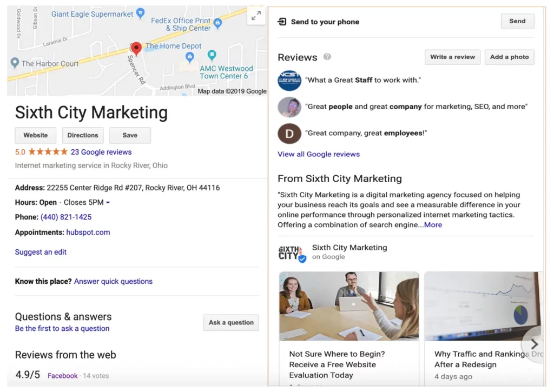
Task: Click the Sixth City Marketing title heading
Action: click(x=91, y=112)
